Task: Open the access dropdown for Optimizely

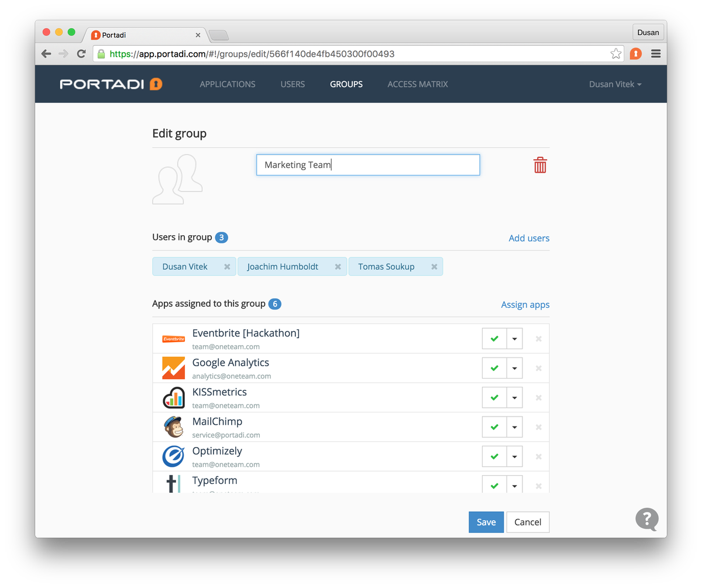Action: (514, 456)
